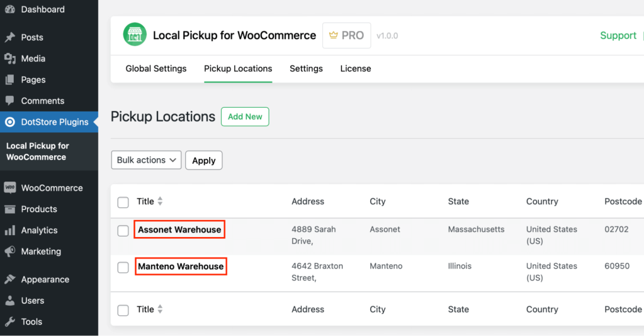
Task: Click the Posts pushpin icon
Action: tap(9, 37)
